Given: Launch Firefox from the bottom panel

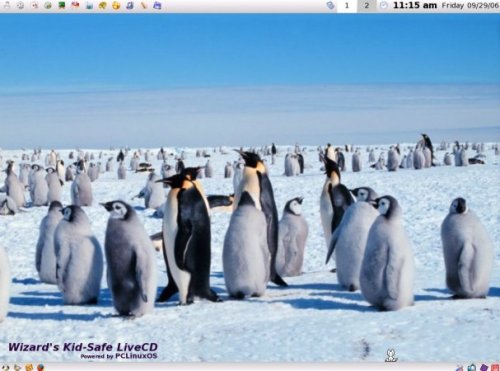Looking at the screenshot, I should [41, 367].
